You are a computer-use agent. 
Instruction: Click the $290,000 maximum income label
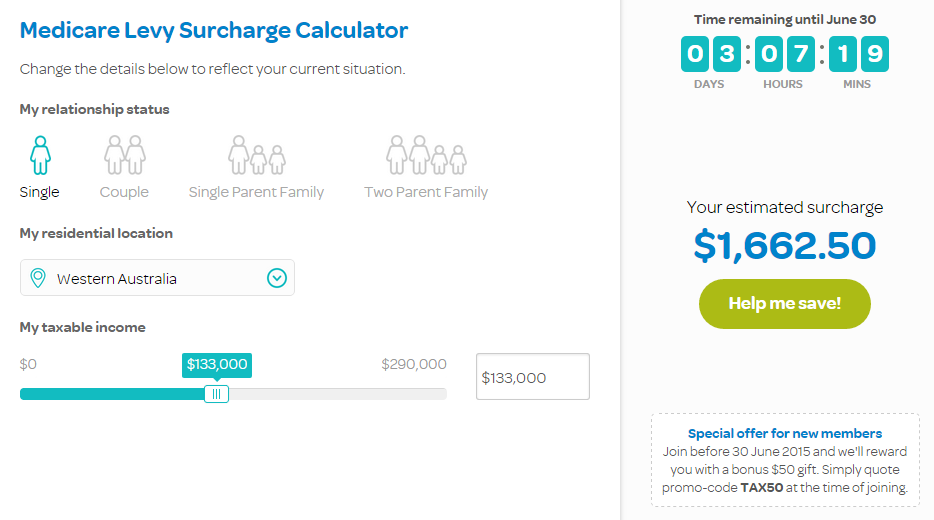[x=414, y=364]
